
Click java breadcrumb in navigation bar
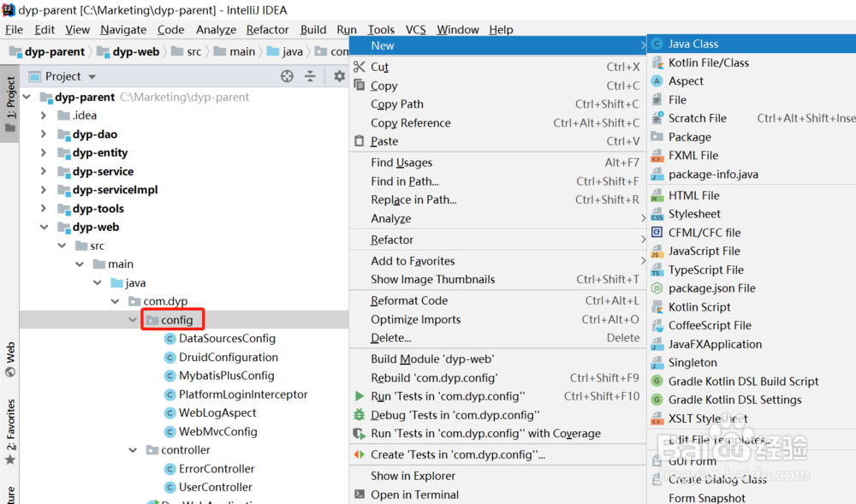284,51
